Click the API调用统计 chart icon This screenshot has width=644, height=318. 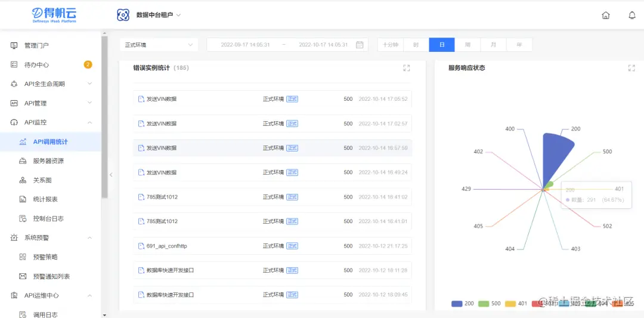23,142
